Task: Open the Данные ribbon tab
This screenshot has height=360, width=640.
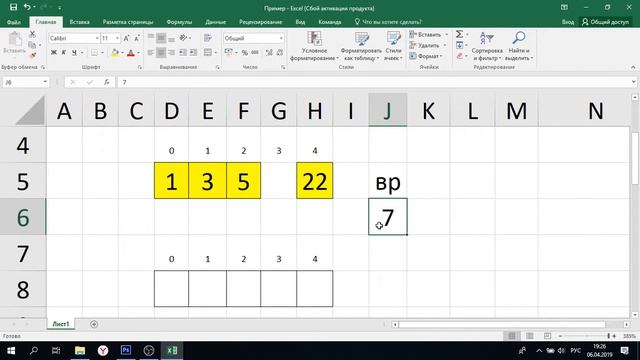Action: (x=216, y=22)
